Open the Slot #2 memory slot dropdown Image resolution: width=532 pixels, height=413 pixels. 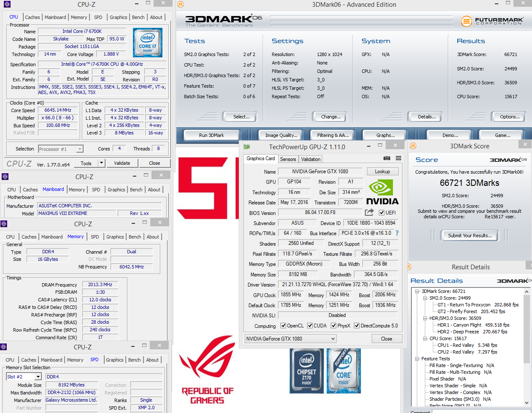click(24, 377)
